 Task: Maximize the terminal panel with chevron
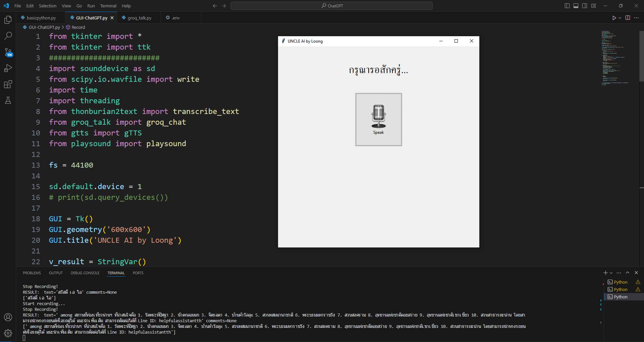628,273
